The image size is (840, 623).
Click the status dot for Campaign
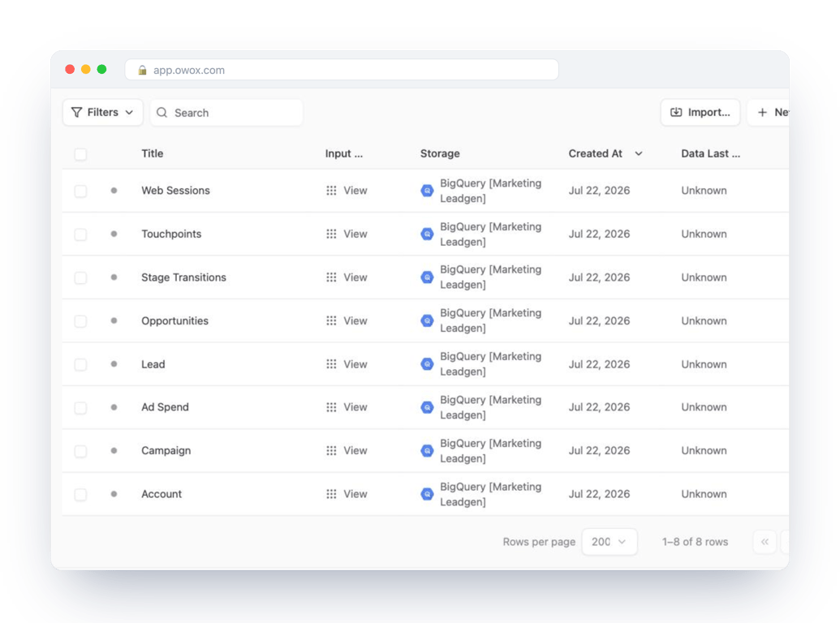click(x=114, y=451)
